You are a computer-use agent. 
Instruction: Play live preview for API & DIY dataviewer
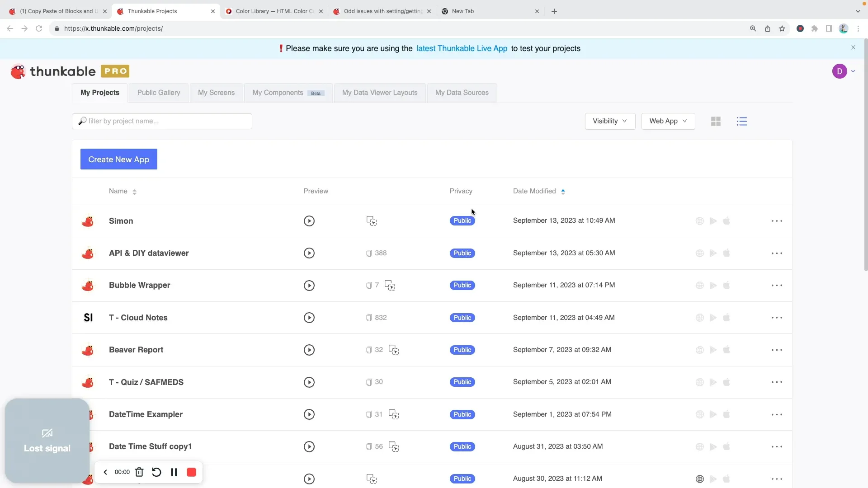point(309,253)
